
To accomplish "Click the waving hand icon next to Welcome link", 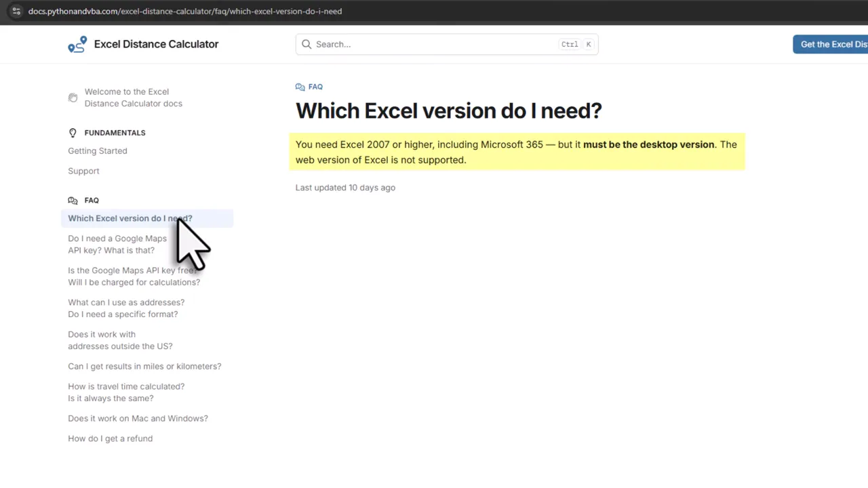I will pos(73,97).
